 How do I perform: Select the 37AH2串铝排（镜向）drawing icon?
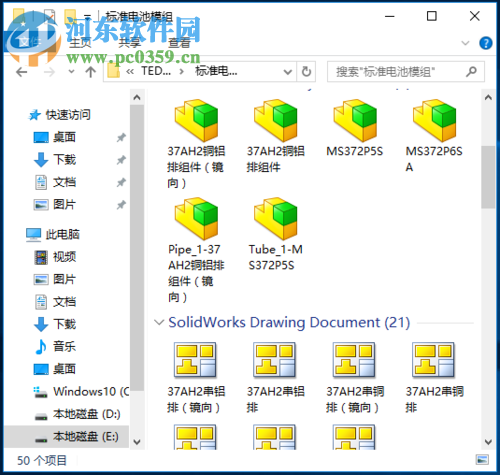196,360
